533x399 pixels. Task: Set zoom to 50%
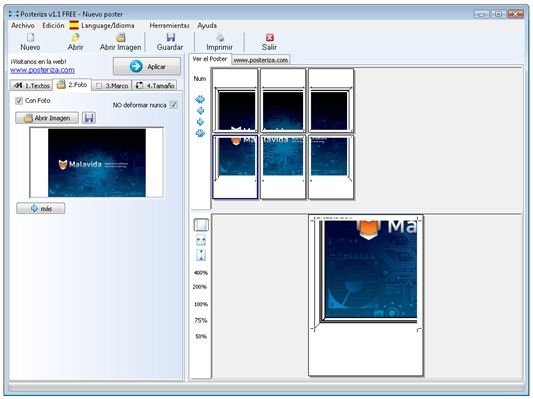click(x=201, y=336)
